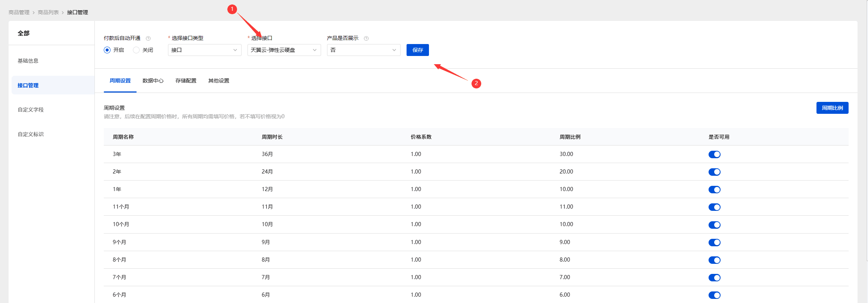This screenshot has width=868, height=303.
Task: Click the 保存 button
Action: (x=418, y=50)
